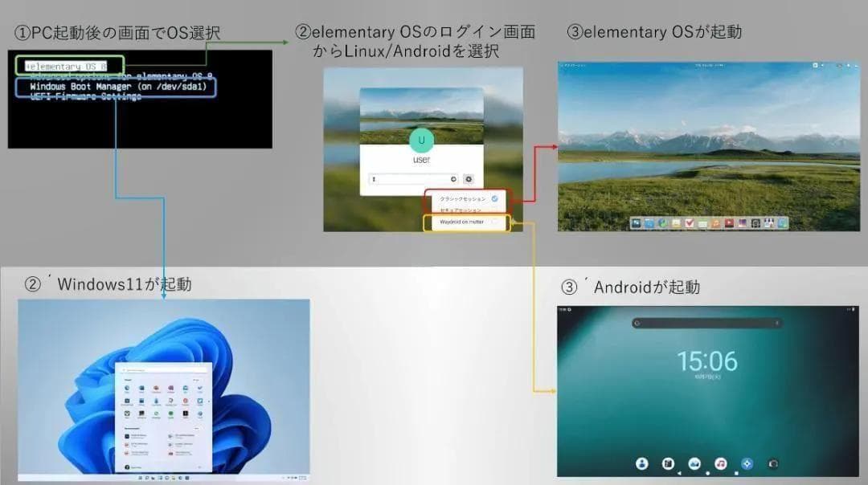Open Tasks checkmark icon in elementary dock
The height and width of the screenshot is (485, 868).
click(x=690, y=223)
